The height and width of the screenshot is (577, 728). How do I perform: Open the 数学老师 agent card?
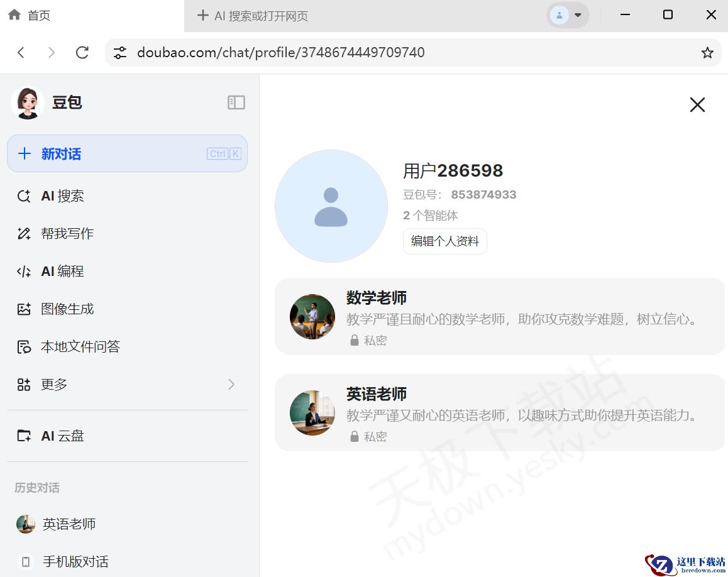(x=500, y=317)
